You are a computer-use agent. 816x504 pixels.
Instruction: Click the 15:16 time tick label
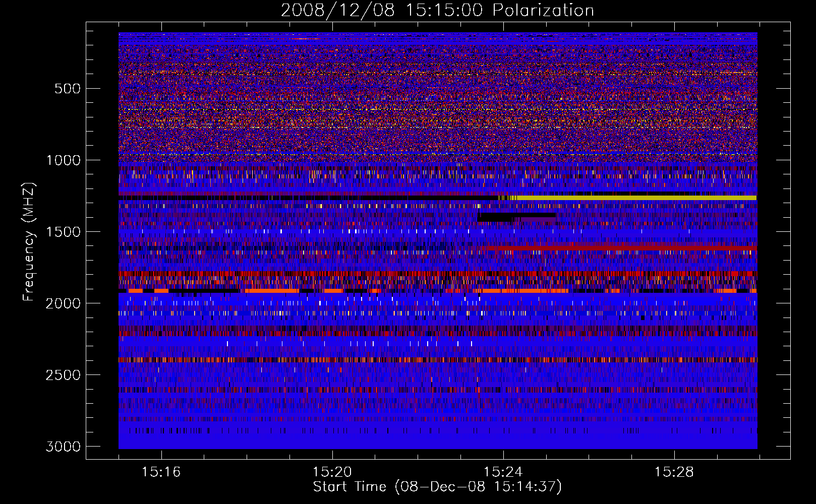(161, 472)
